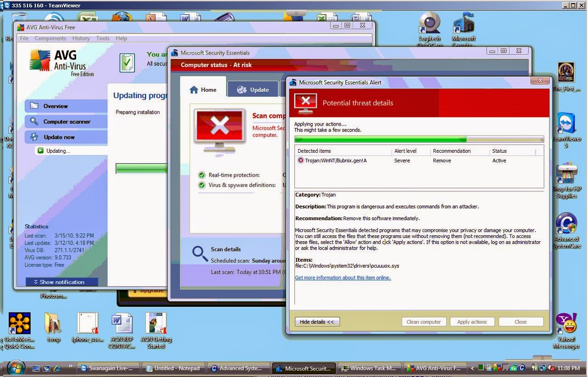Open TeamViewer 5 from the desktop
Screen dimensions: 588x377
567,122
